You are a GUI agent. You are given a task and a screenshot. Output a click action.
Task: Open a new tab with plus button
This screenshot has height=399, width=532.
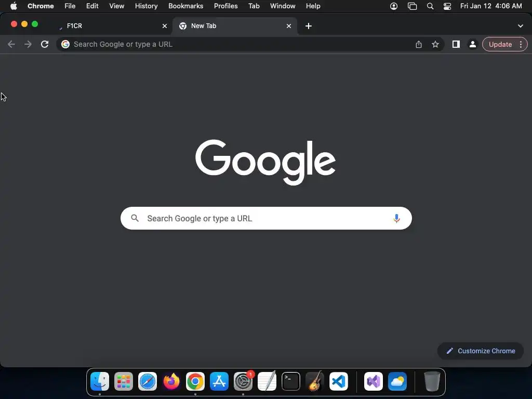(309, 26)
